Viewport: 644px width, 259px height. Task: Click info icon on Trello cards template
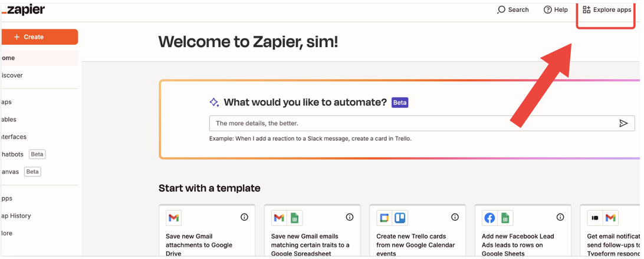pos(455,217)
